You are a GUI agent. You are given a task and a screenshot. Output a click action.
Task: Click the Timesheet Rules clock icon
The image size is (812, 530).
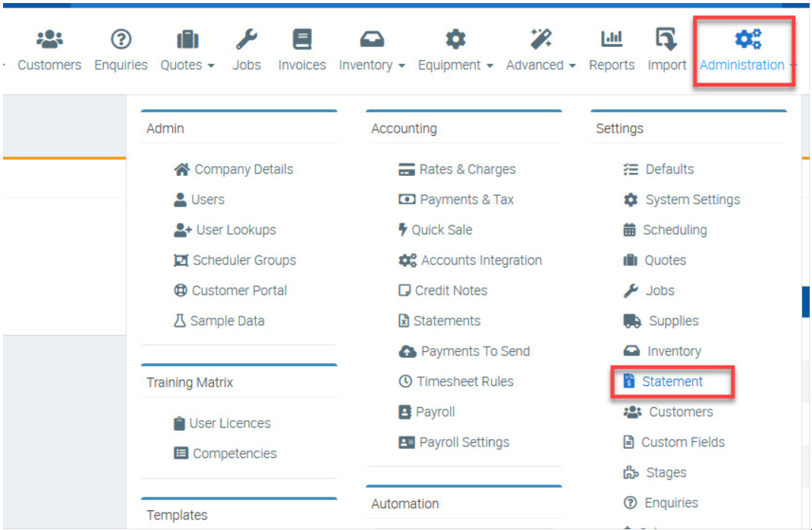click(x=405, y=381)
